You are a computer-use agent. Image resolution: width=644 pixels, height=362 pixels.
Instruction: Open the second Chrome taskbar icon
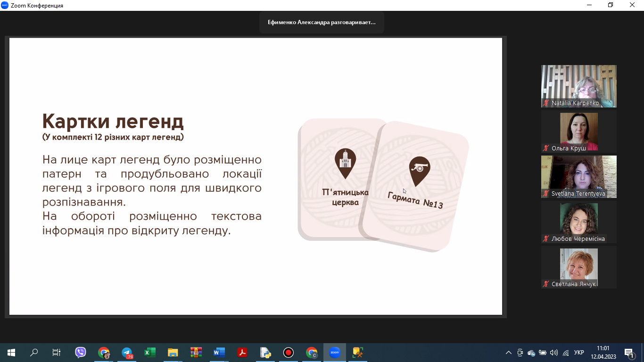click(x=312, y=353)
